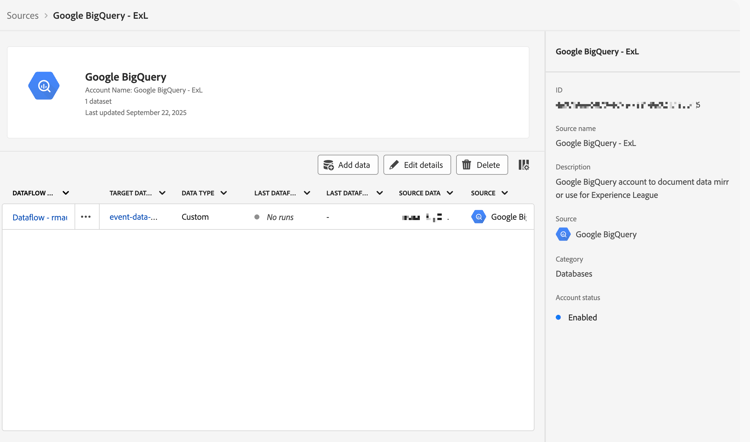
Task: Expand the Target Dataset column dropdown
Action: [x=162, y=193]
